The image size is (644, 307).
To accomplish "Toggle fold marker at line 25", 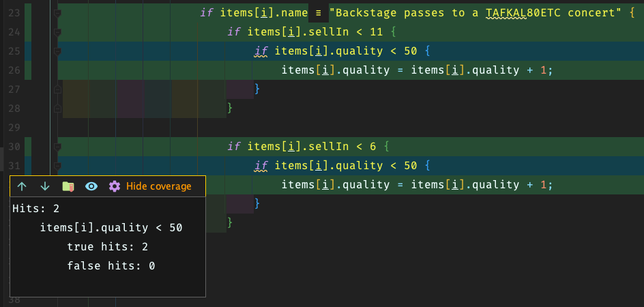I will tap(58, 51).
